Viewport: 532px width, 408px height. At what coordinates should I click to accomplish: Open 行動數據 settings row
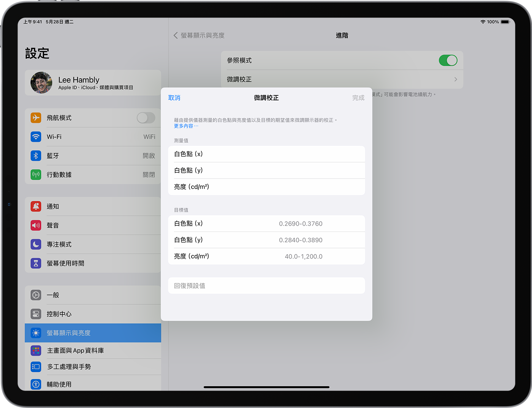coord(93,175)
